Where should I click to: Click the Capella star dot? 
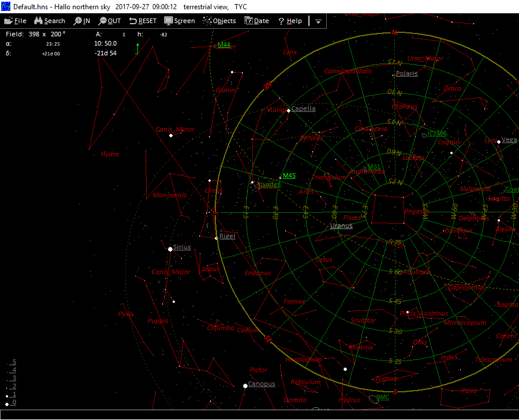point(289,111)
